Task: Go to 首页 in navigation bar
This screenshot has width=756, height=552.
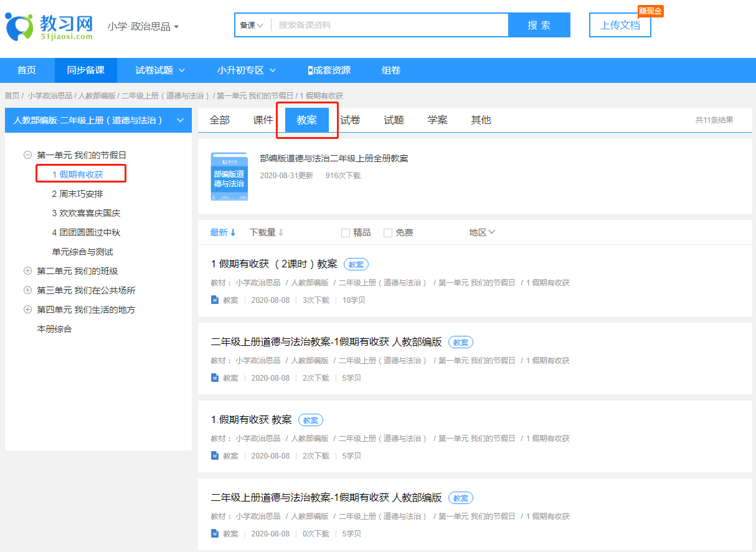Action: click(x=27, y=70)
